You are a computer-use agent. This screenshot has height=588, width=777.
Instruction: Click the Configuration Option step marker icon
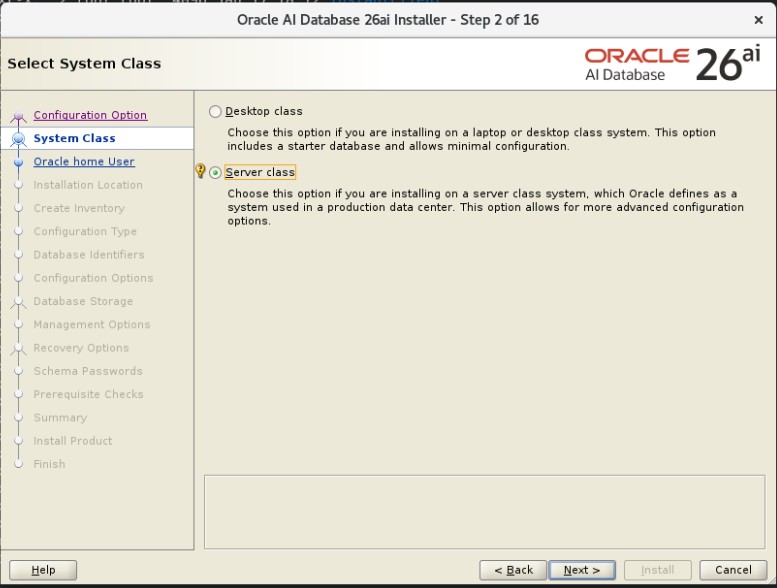19,116
